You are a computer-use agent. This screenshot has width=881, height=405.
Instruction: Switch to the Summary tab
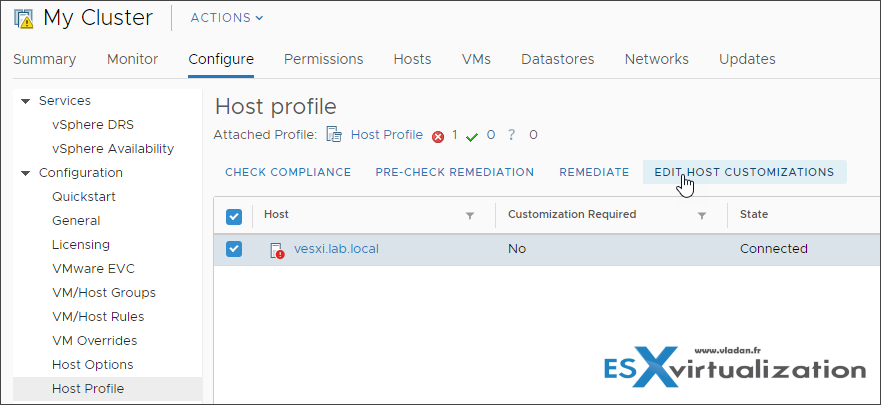[44, 59]
